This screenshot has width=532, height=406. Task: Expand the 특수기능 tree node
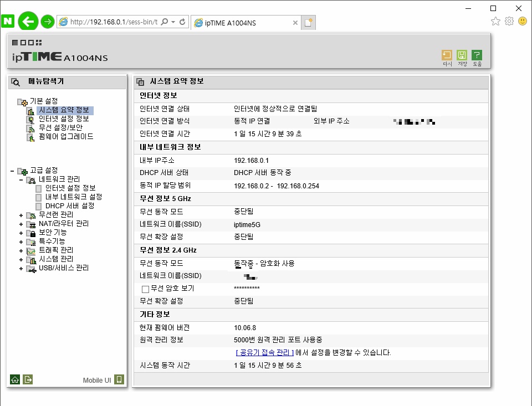[21, 242]
